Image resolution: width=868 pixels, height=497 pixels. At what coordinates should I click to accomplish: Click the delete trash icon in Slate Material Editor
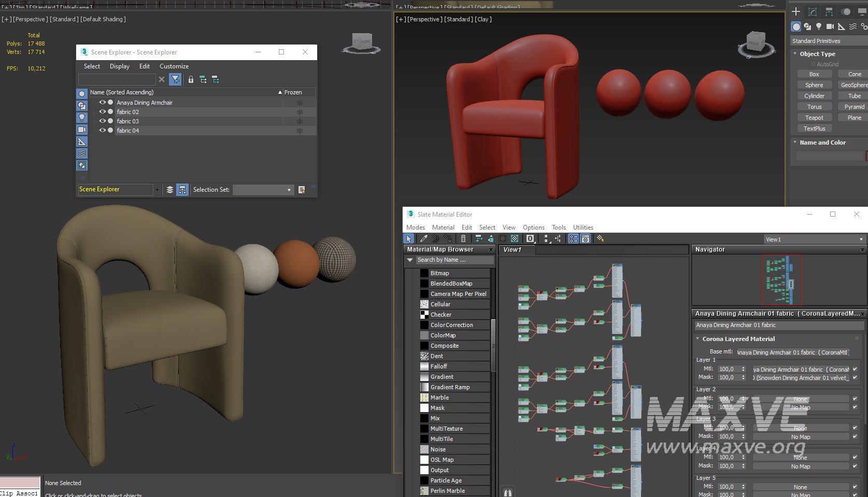[x=463, y=239]
